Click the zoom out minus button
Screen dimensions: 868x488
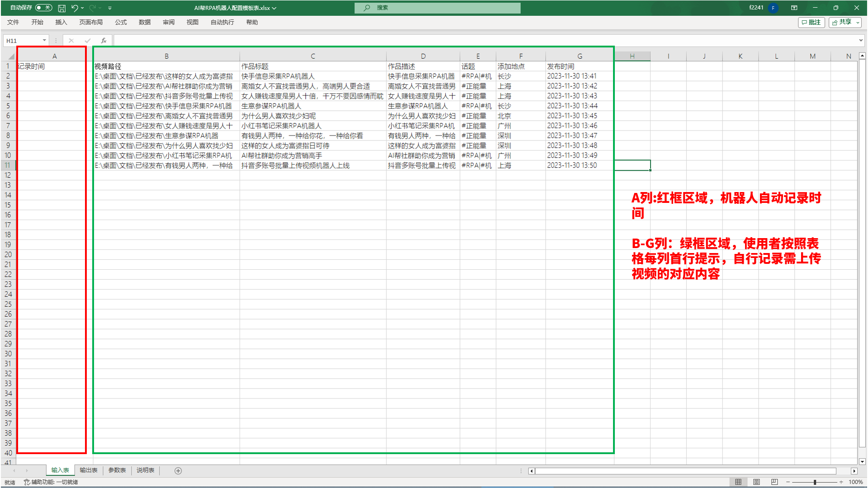(788, 482)
